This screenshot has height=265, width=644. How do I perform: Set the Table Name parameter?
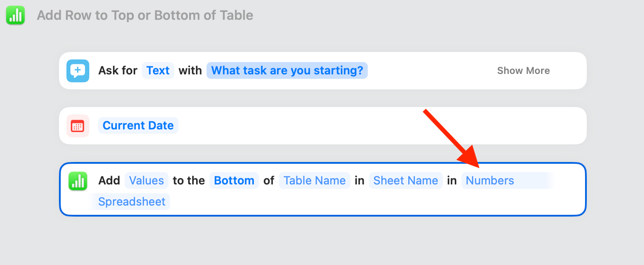tap(315, 180)
